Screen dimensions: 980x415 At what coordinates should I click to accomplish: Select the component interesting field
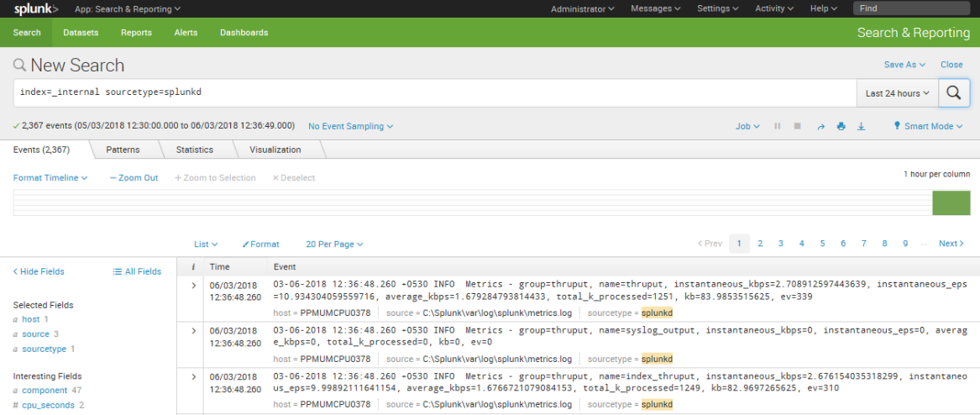pos(45,391)
